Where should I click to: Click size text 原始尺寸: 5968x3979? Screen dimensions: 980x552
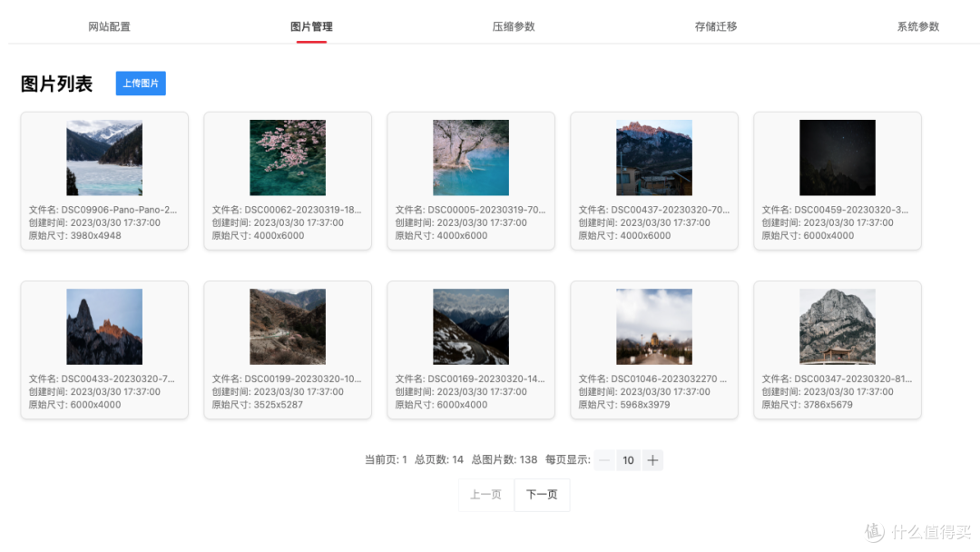pos(623,404)
